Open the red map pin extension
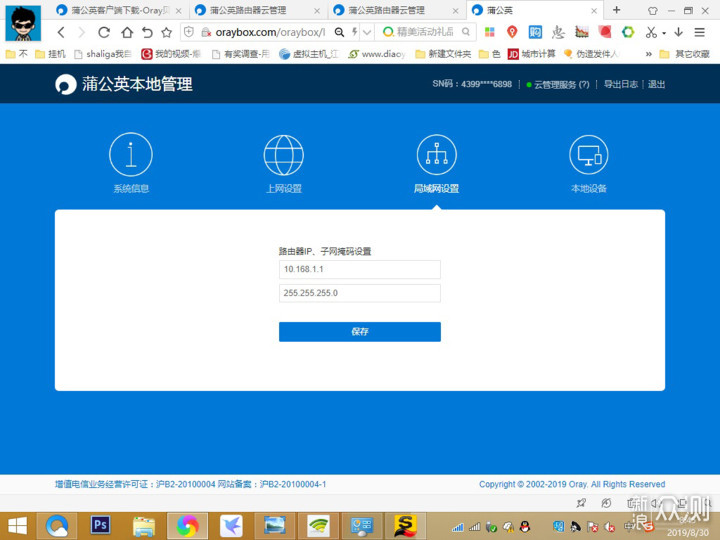This screenshot has height=540, width=720. tap(512, 32)
